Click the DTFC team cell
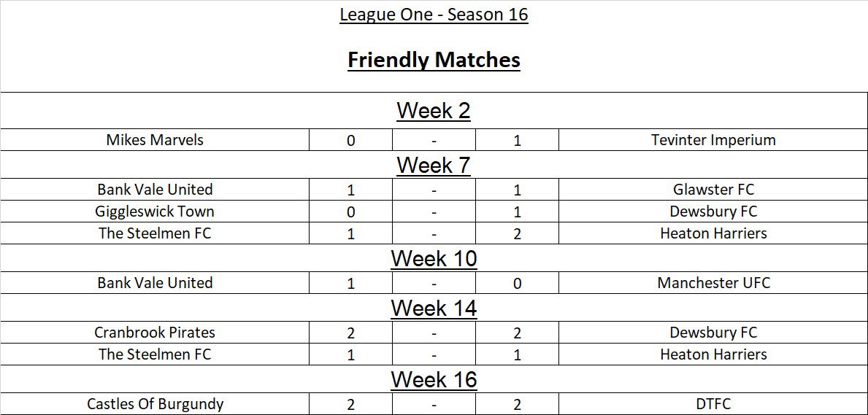This screenshot has height=415, width=868. point(713,404)
